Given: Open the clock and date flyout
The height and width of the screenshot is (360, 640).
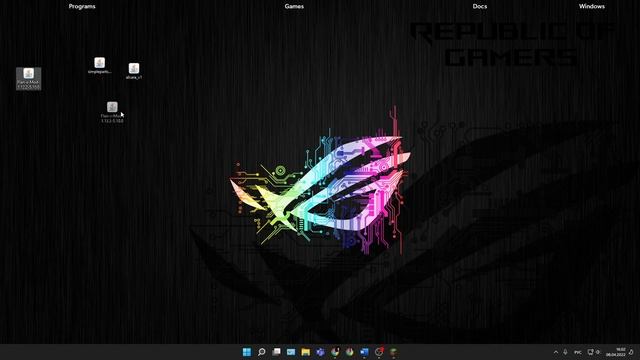Looking at the screenshot, I should tap(616, 352).
